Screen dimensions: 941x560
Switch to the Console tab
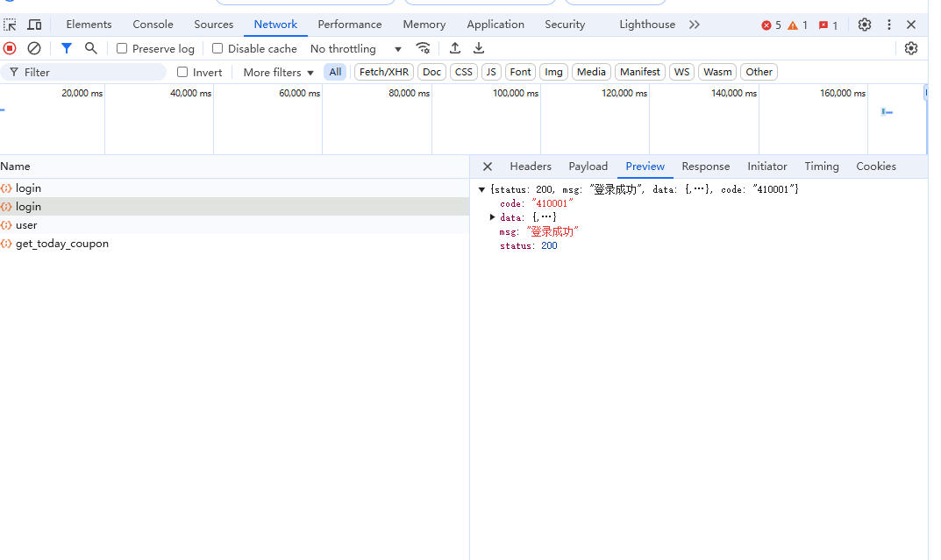pos(153,25)
